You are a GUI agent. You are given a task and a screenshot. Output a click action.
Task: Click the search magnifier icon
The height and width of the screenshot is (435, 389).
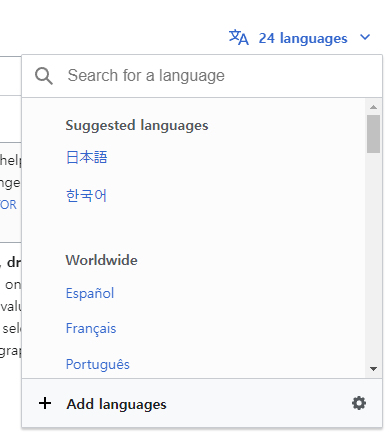coord(44,76)
